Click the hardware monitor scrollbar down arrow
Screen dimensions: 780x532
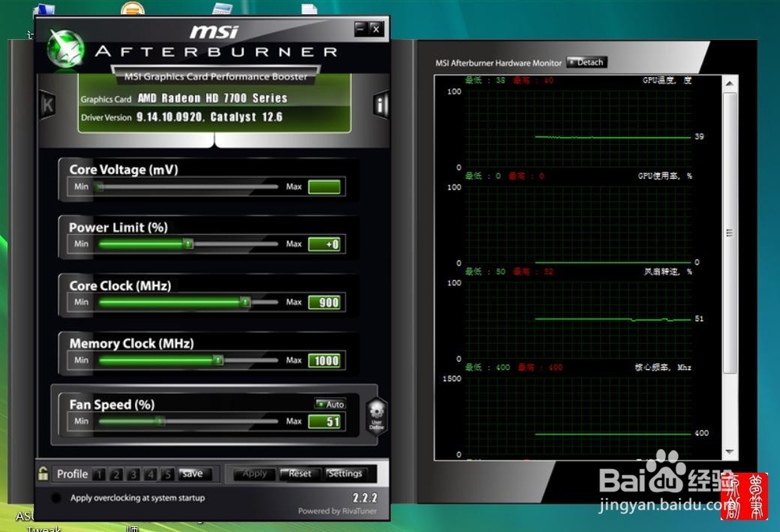coord(729,452)
